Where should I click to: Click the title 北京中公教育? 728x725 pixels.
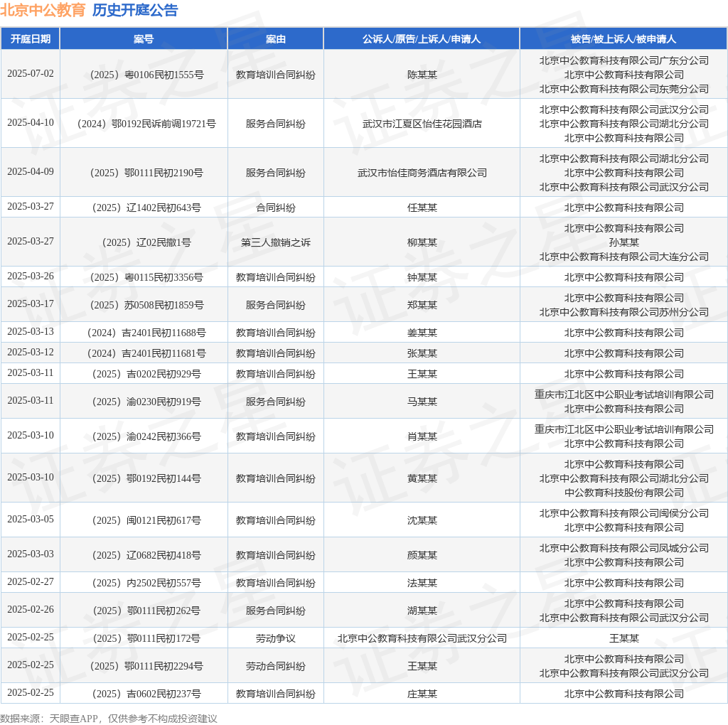point(43,10)
